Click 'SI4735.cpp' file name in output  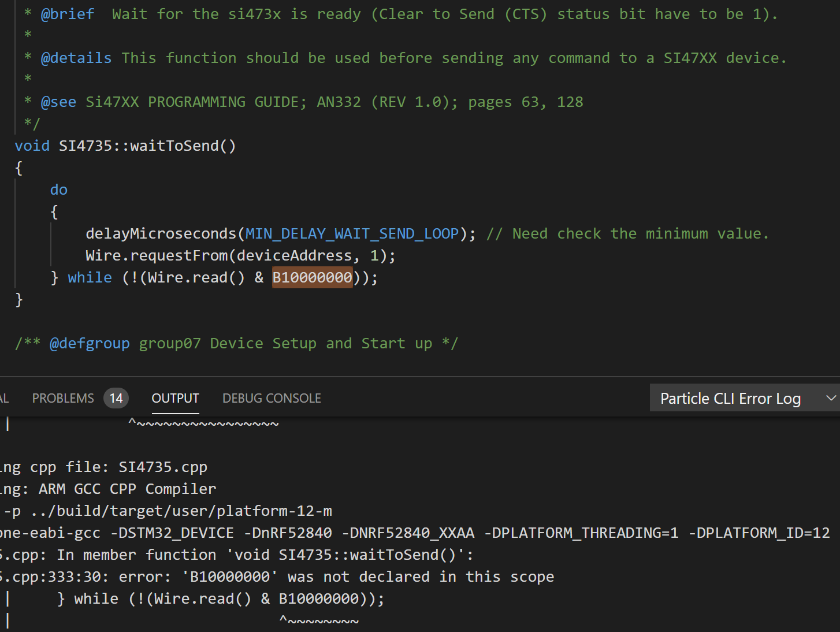tap(163, 467)
